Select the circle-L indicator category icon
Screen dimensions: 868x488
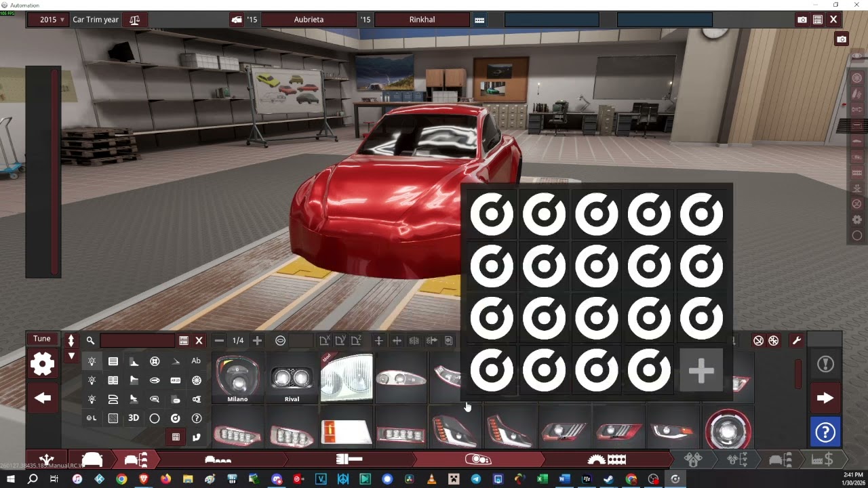(92, 418)
